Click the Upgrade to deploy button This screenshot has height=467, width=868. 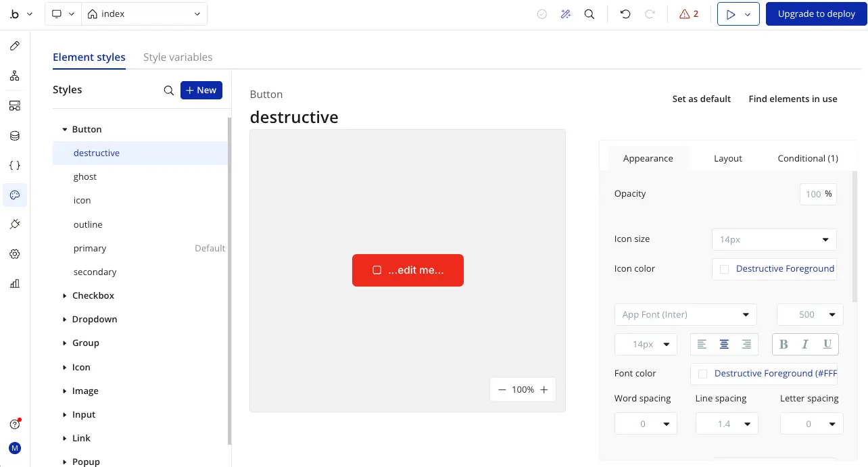pyautogui.click(x=816, y=14)
